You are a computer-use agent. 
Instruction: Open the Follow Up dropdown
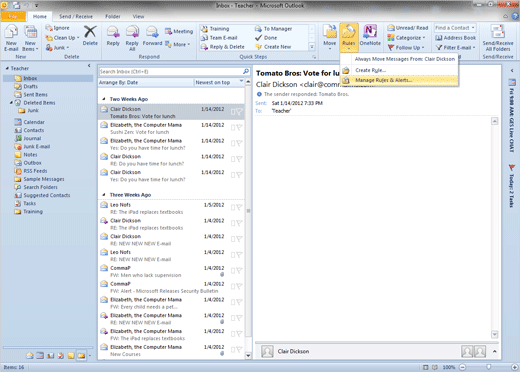[x=406, y=47]
